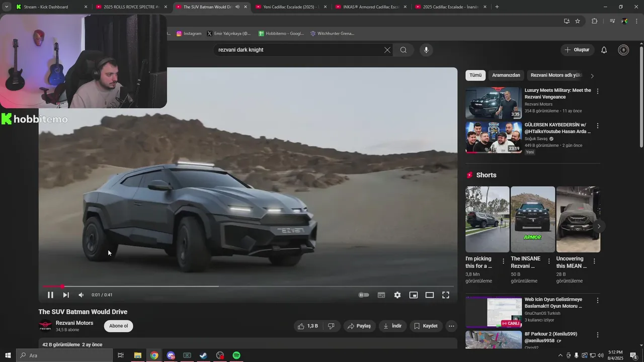644x362 pixels.
Task: Open "I'm picking this for a" Short
Action: point(488,219)
